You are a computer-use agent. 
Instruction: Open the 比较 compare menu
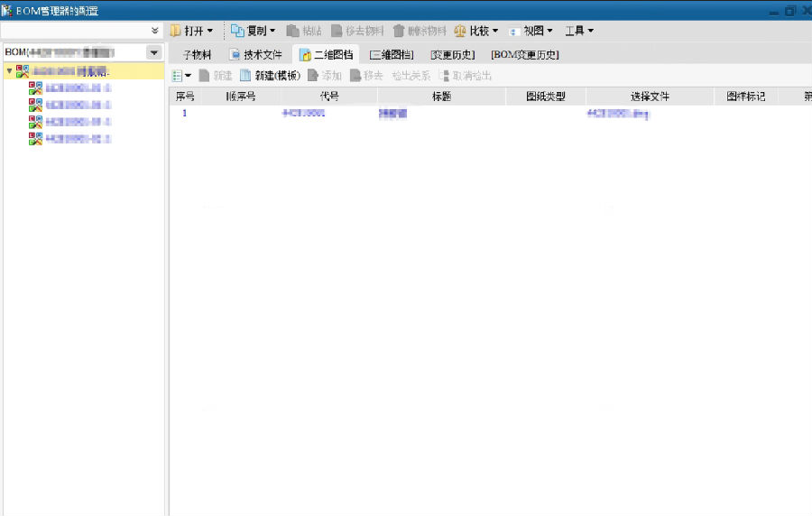[x=476, y=31]
